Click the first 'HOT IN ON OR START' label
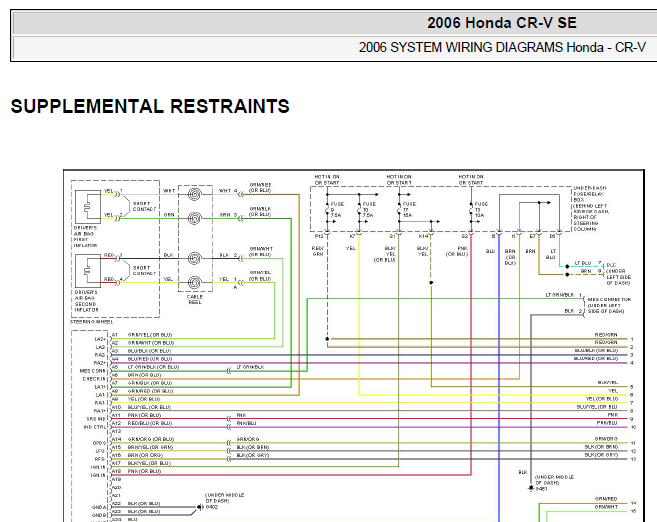Viewport: 657px width, 522px height. point(327,180)
